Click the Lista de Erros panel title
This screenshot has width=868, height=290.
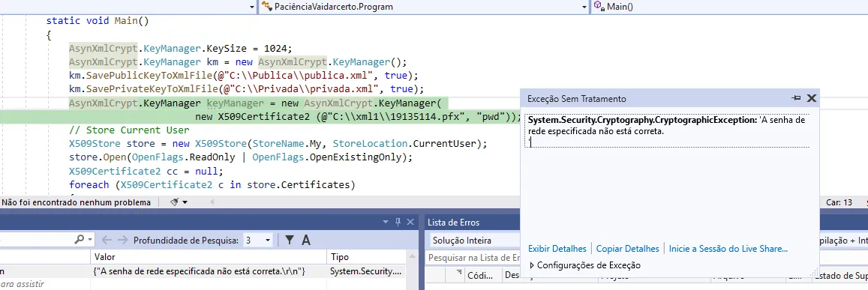(453, 222)
